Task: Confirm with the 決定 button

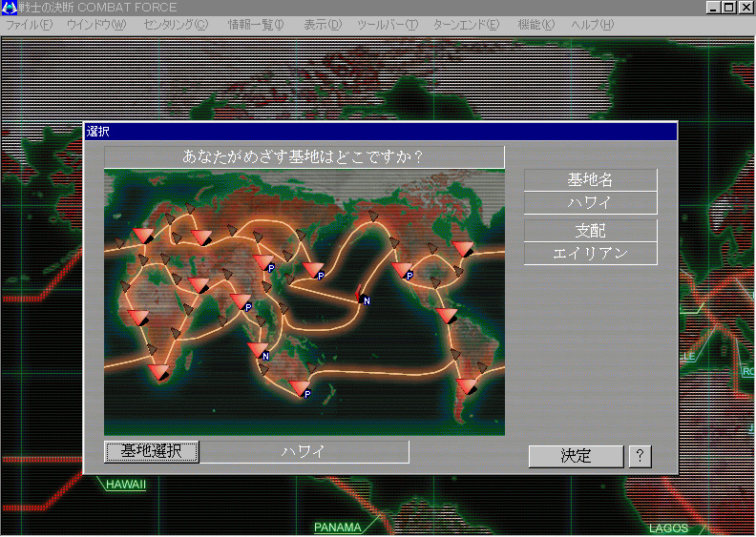Action: [x=576, y=456]
